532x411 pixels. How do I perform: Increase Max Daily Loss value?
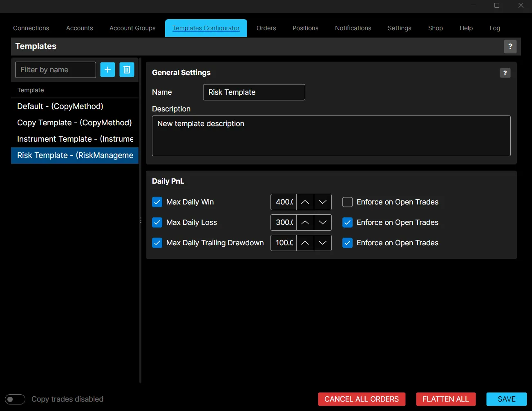(x=305, y=222)
